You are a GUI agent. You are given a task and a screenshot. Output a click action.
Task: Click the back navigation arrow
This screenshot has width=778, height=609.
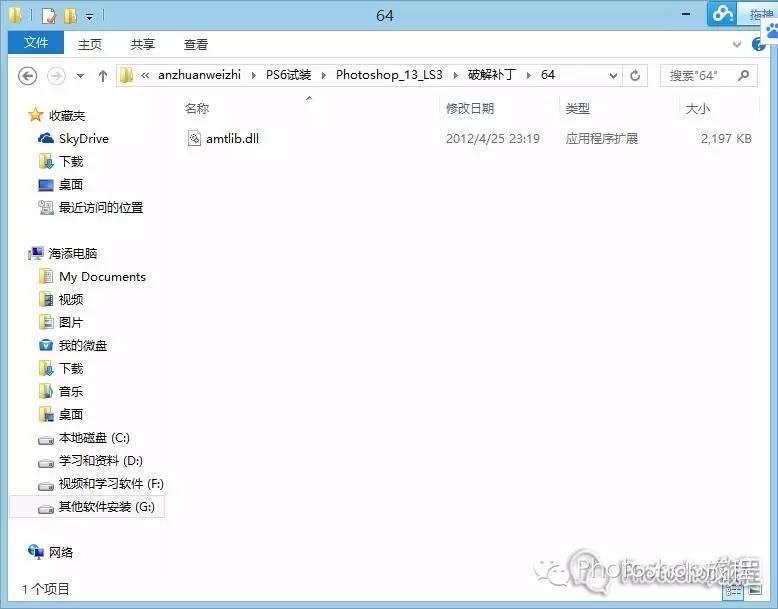[x=28, y=76]
